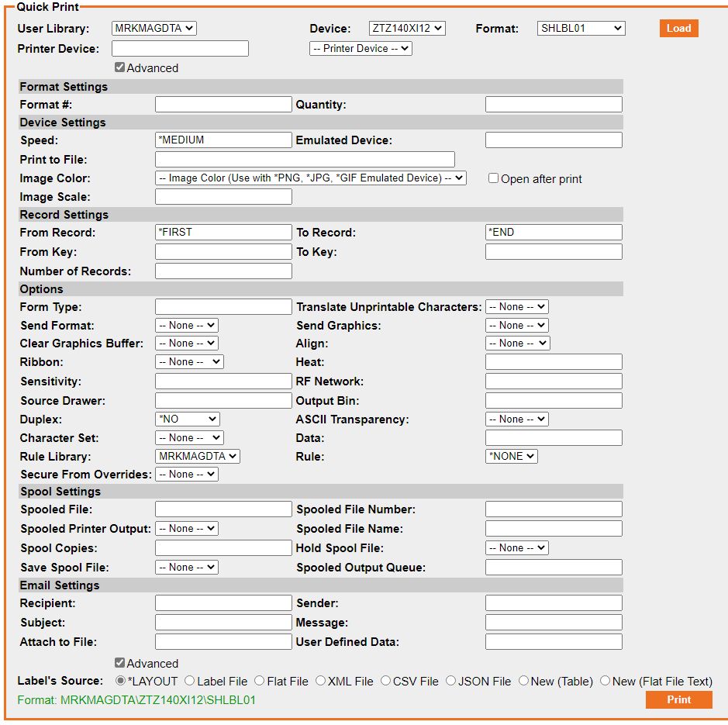Click the Speed field containing *MEDIUM

click(x=223, y=140)
